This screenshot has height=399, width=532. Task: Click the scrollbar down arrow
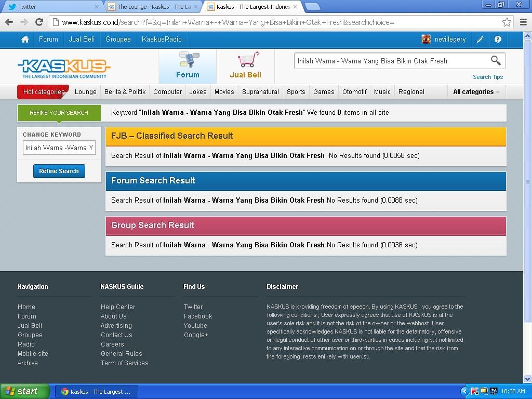[x=528, y=379]
